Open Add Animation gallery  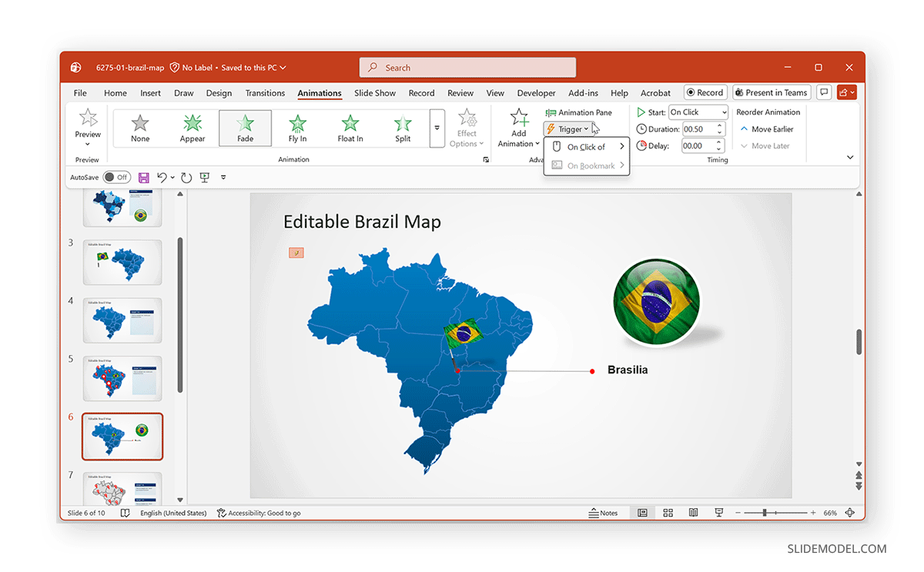[519, 129]
